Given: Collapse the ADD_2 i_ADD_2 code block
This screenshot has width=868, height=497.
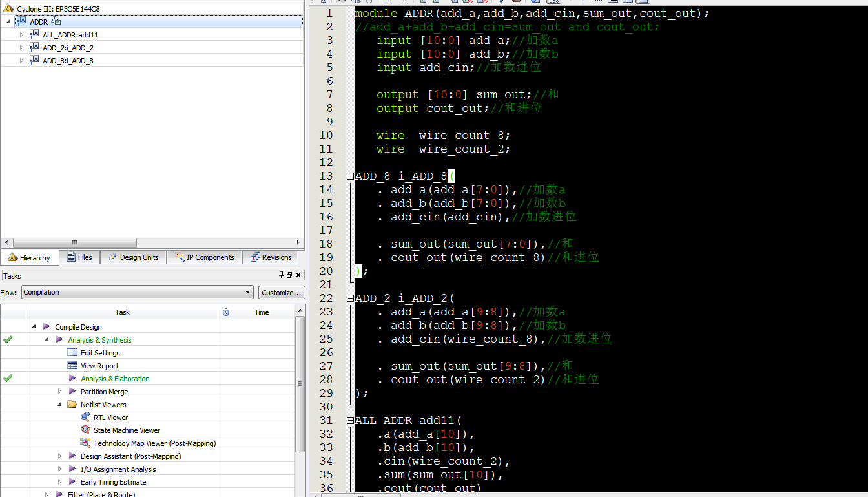Looking at the screenshot, I should [350, 298].
